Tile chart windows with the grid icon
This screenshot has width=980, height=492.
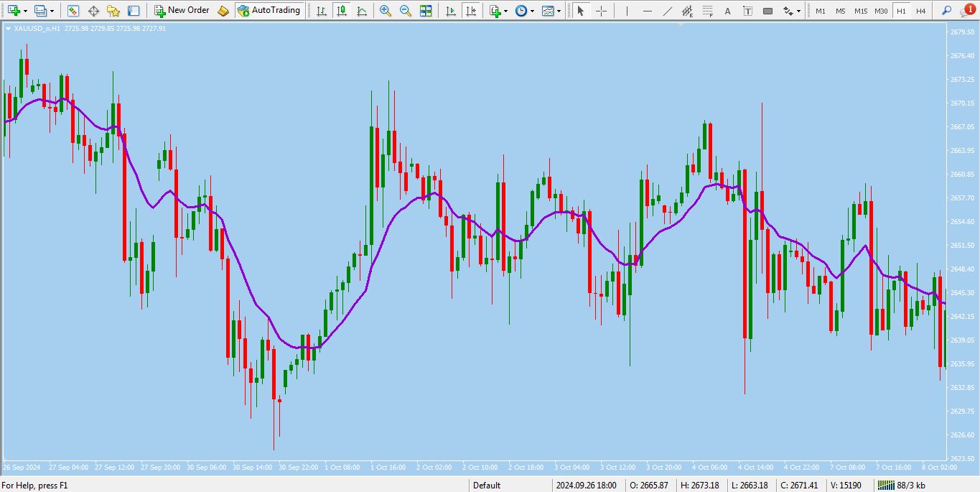coord(426,11)
